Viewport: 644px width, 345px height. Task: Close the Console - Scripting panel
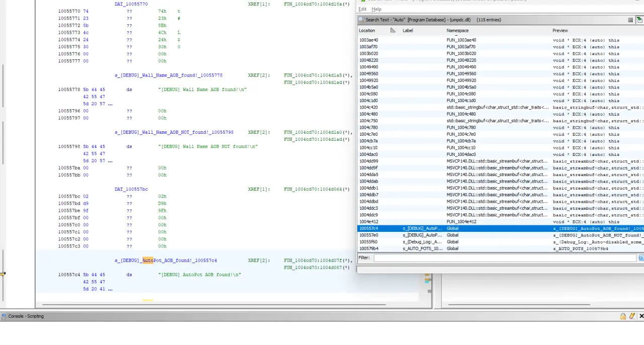click(x=641, y=316)
